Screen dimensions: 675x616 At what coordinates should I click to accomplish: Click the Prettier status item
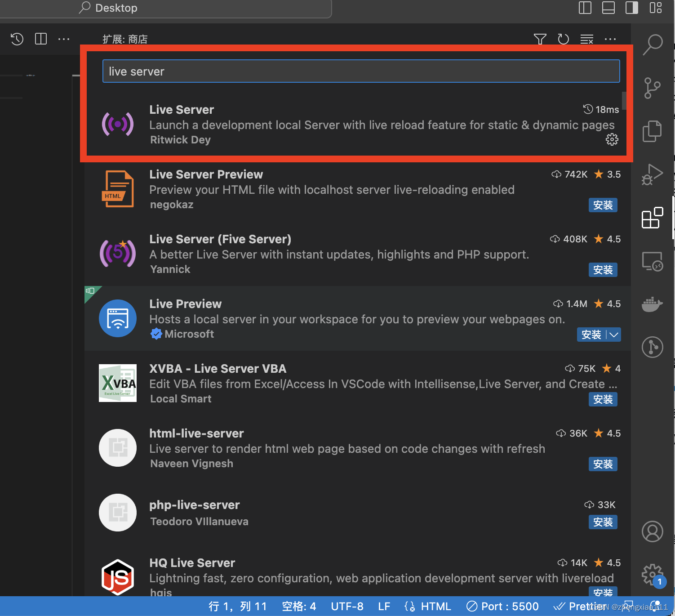[x=580, y=607]
